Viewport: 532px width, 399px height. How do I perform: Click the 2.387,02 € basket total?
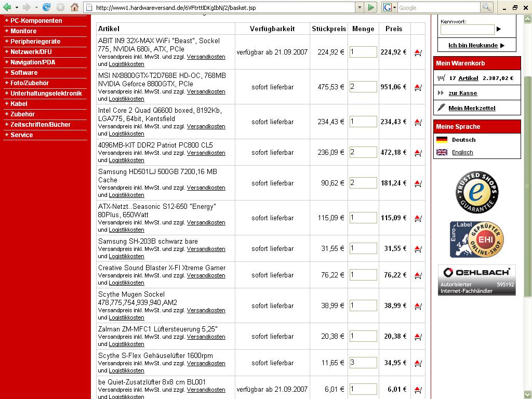(x=498, y=78)
